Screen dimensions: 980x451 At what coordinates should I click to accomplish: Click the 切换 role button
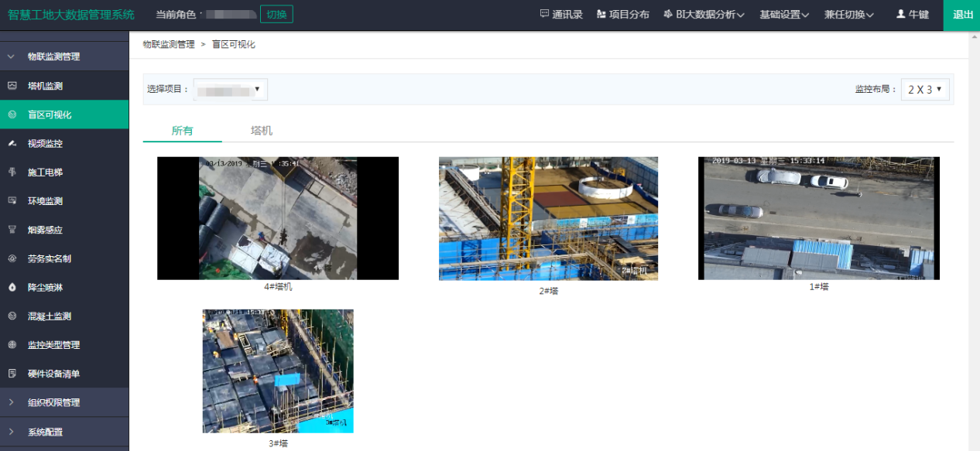(276, 15)
